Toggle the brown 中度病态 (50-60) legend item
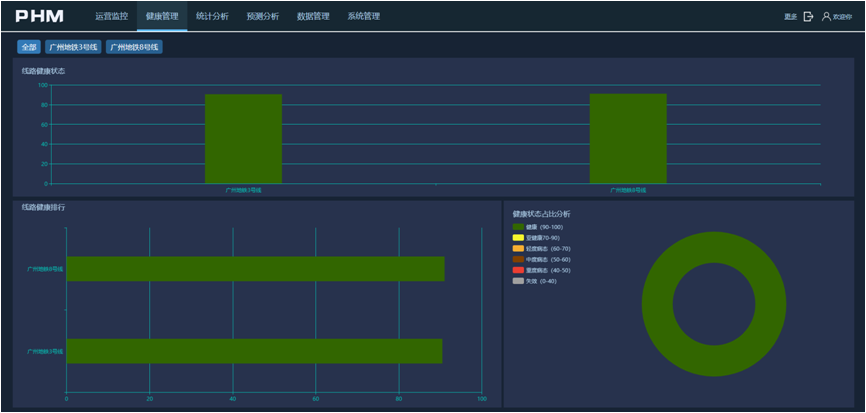866x413 pixels. [518, 260]
